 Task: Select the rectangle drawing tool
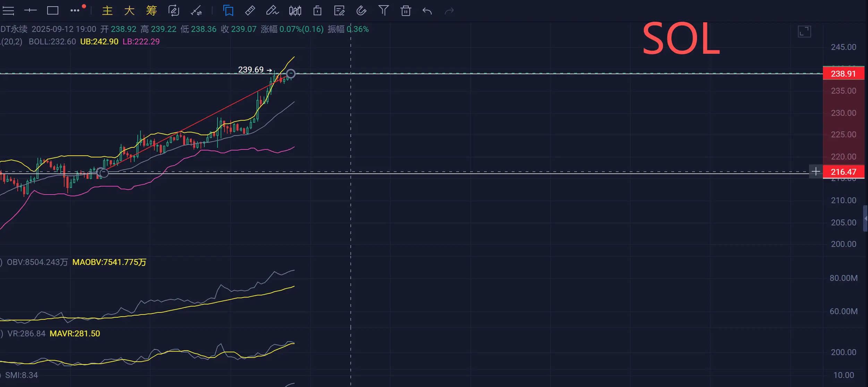click(x=53, y=11)
